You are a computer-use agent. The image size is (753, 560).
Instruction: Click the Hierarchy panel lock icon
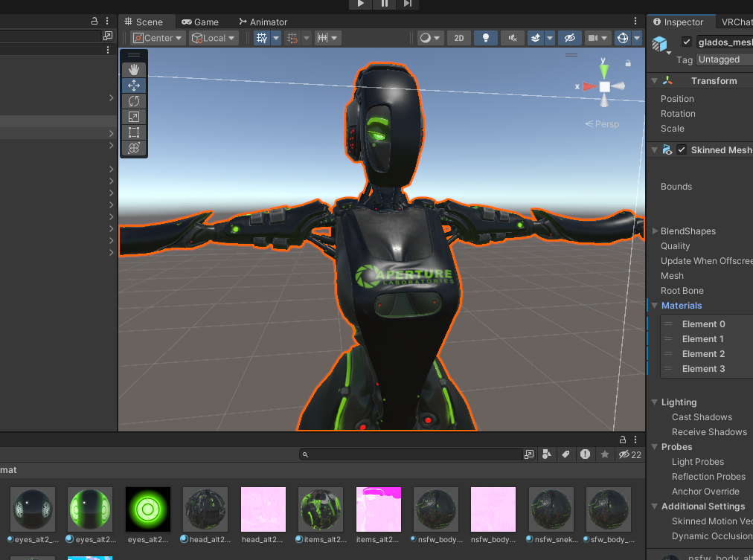(x=94, y=21)
